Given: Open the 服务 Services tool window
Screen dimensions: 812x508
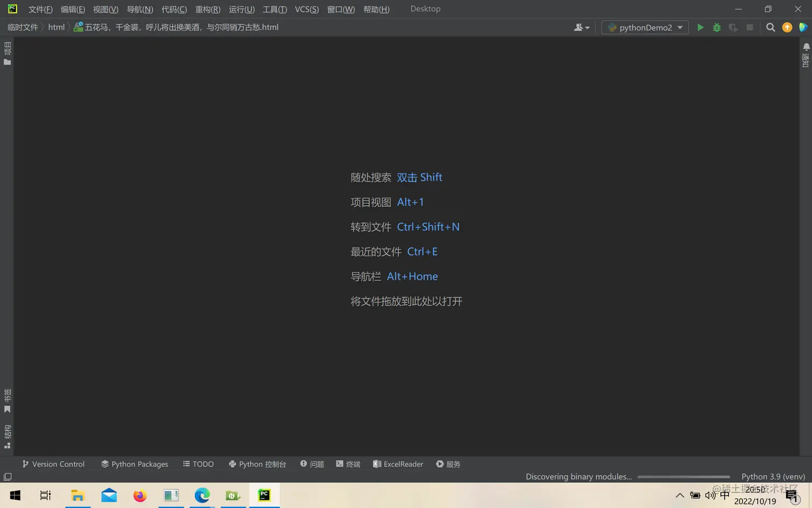Looking at the screenshot, I should [448, 464].
